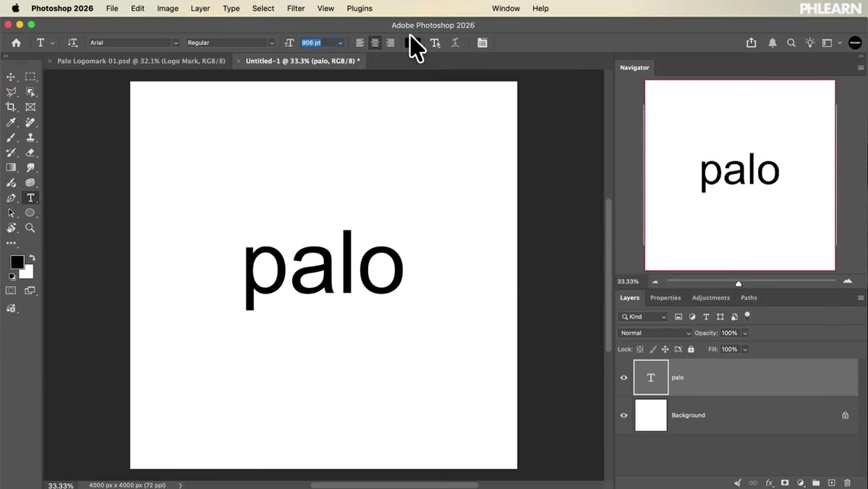Select the Zoom magnifier tool
Viewport: 868px width, 489px height.
[x=30, y=228]
